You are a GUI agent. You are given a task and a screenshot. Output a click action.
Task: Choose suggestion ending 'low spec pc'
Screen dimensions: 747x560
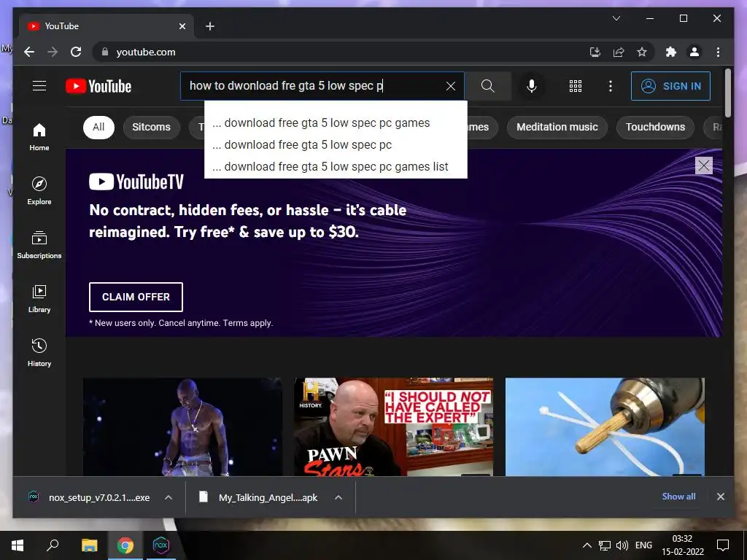pyautogui.click(x=336, y=145)
